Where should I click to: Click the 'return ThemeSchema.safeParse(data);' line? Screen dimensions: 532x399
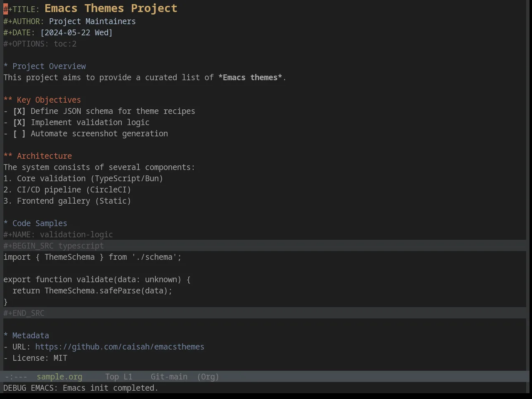pos(92,291)
